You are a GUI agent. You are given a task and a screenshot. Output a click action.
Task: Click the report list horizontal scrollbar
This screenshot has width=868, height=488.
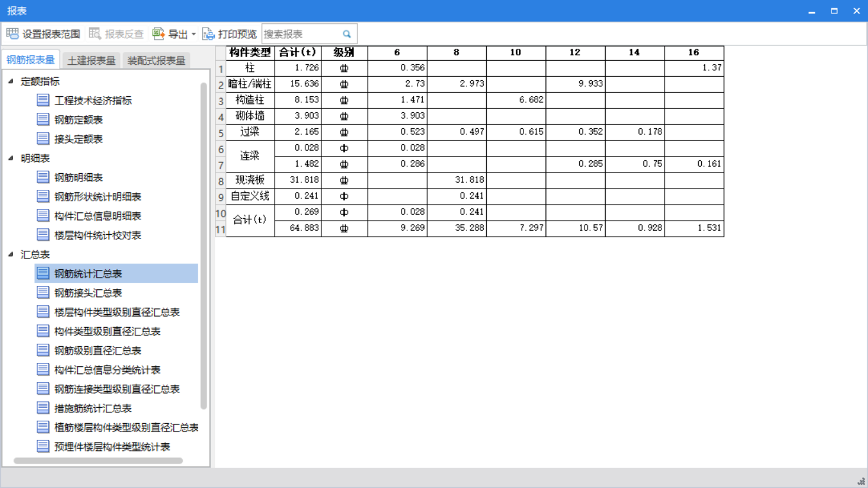point(98,460)
